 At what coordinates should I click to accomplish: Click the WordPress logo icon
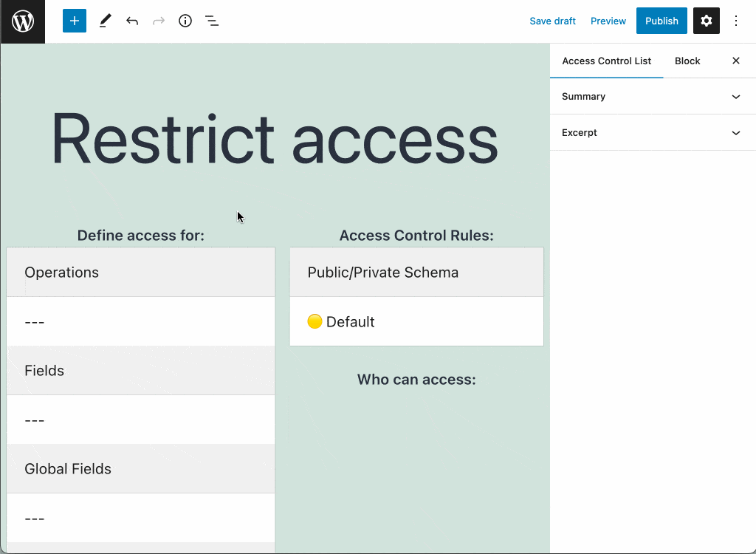coord(23,21)
